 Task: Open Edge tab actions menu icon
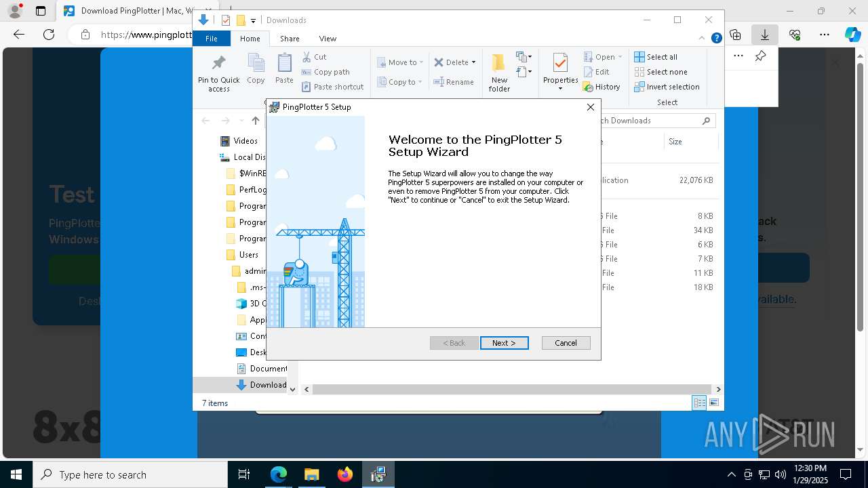click(x=41, y=11)
